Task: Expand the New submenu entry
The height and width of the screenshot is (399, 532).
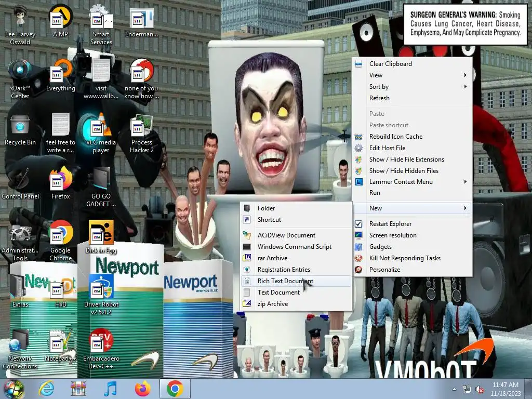Action: tap(412, 208)
